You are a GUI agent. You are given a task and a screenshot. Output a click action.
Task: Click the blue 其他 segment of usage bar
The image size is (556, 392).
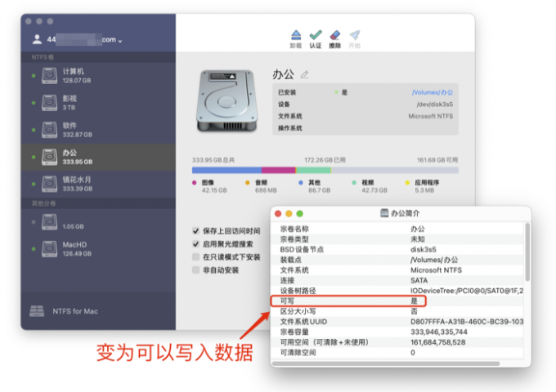pyautogui.click(x=226, y=171)
